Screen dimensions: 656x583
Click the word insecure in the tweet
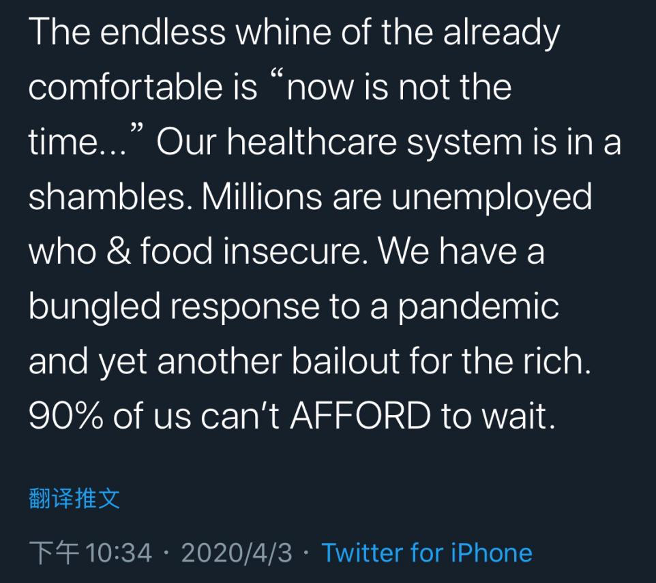pyautogui.click(x=296, y=251)
